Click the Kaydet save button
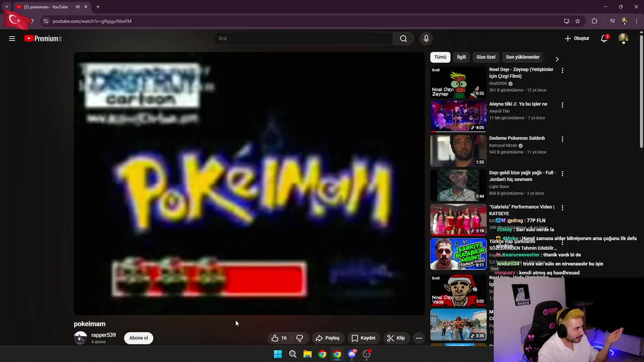 click(x=363, y=338)
